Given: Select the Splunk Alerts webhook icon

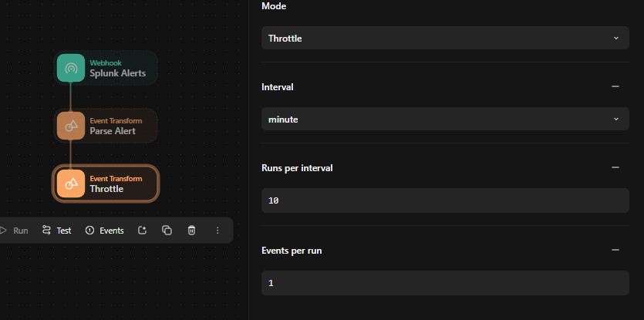Looking at the screenshot, I should [x=71, y=68].
